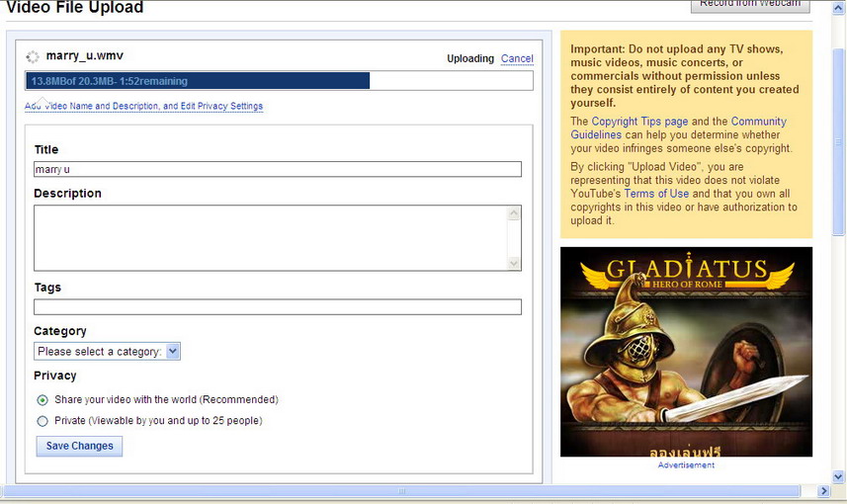Viewport: 847px width, 504px height.
Task: Click the page vertical scrollbar down arrow
Action: (838, 476)
